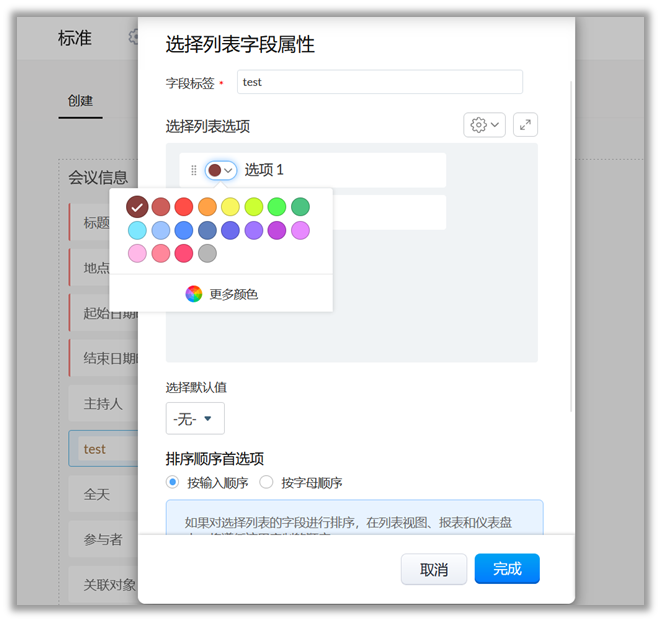Click the 完成 button
Screen dimensions: 661x622
pyautogui.click(x=507, y=569)
